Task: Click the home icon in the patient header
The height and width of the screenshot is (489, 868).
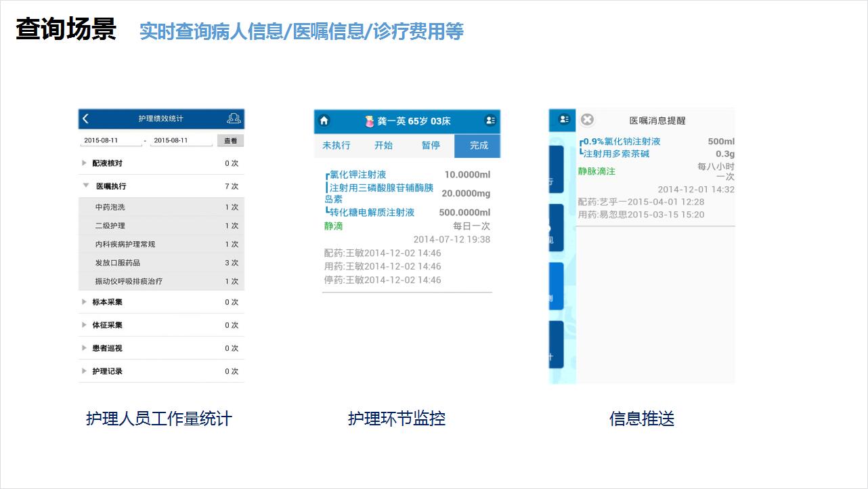Action: pyautogui.click(x=324, y=121)
